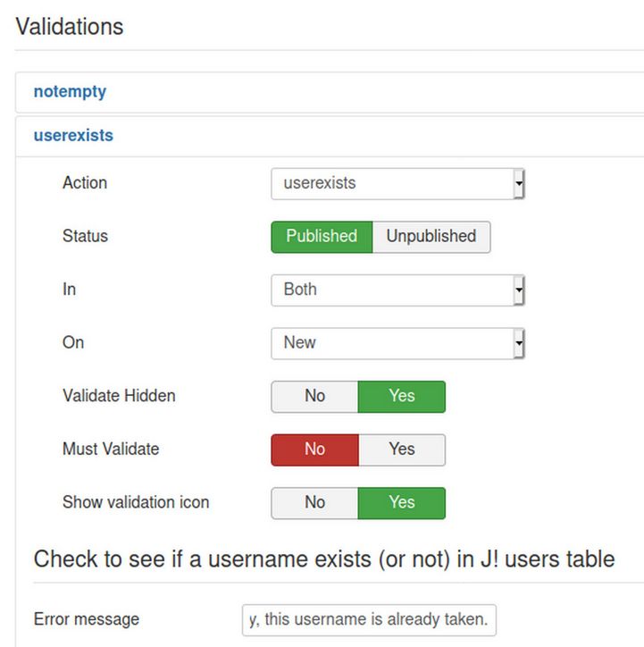Set Status to Published
This screenshot has height=647, width=644.
pos(322,237)
